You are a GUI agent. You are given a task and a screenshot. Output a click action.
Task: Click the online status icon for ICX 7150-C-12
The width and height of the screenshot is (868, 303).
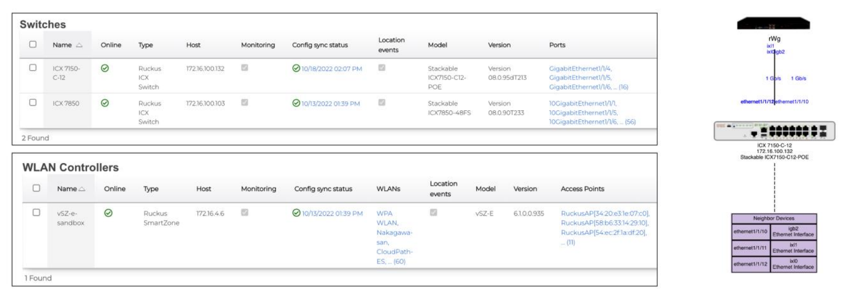pos(105,68)
